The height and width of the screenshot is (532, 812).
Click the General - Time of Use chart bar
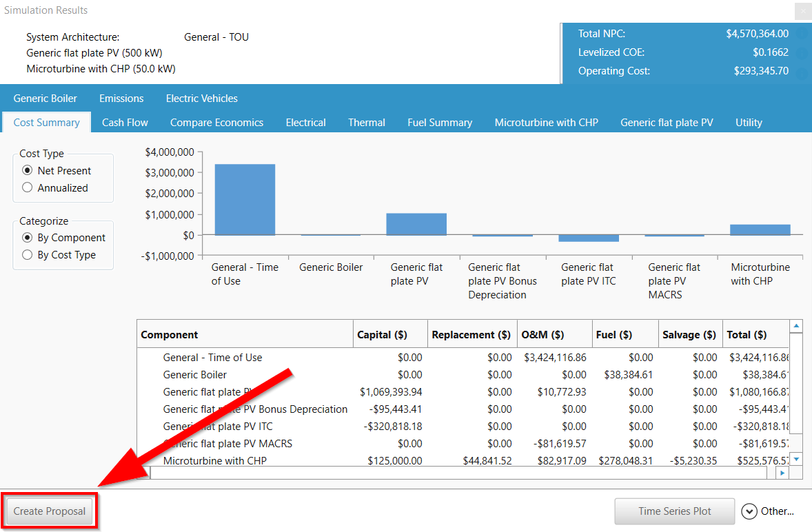245,200
